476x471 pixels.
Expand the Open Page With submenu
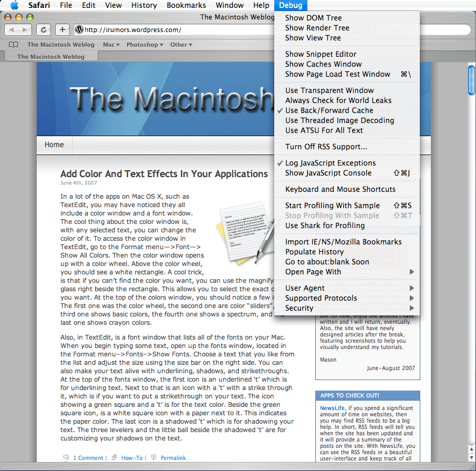click(347, 272)
